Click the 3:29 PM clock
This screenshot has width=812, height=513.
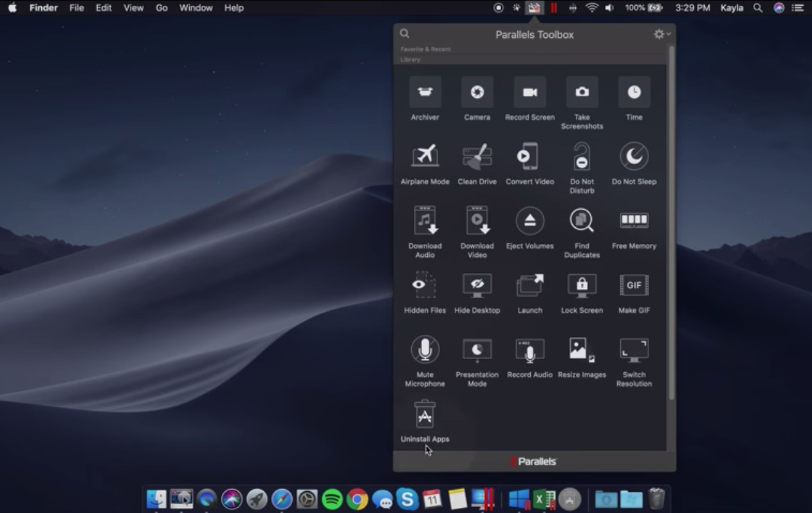pyautogui.click(x=692, y=8)
